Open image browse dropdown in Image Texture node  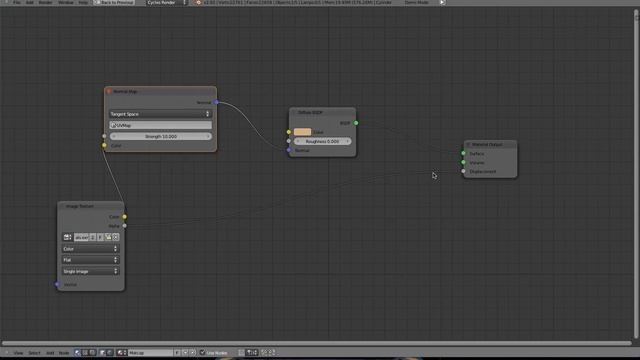point(68,237)
